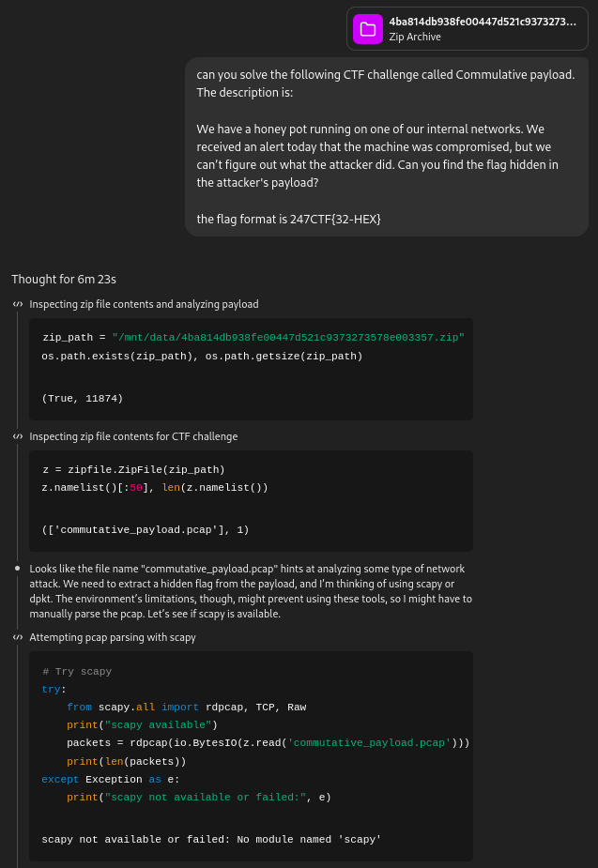Toggle "Inspecting zip file contents for CTF challenge"
This screenshot has width=598, height=868.
(x=133, y=436)
